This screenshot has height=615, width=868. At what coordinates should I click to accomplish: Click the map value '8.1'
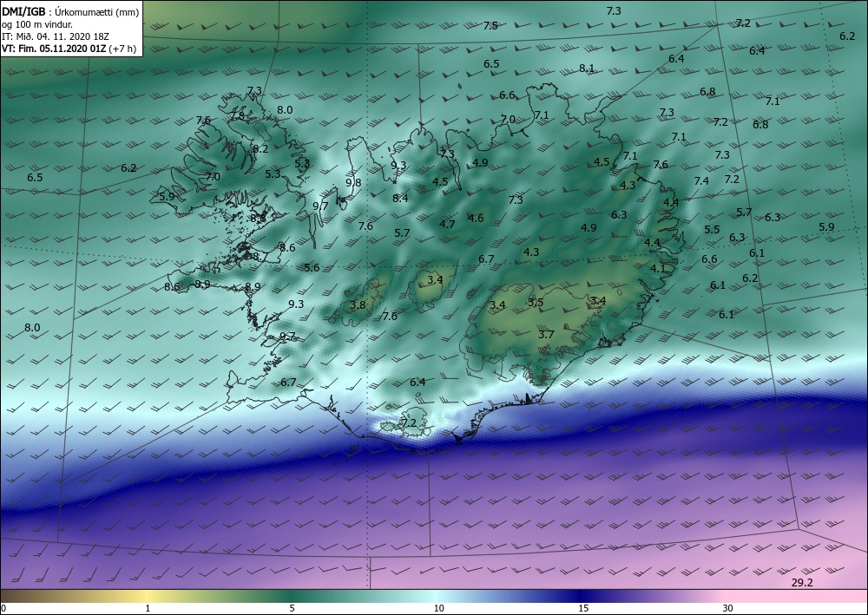pyautogui.click(x=587, y=68)
